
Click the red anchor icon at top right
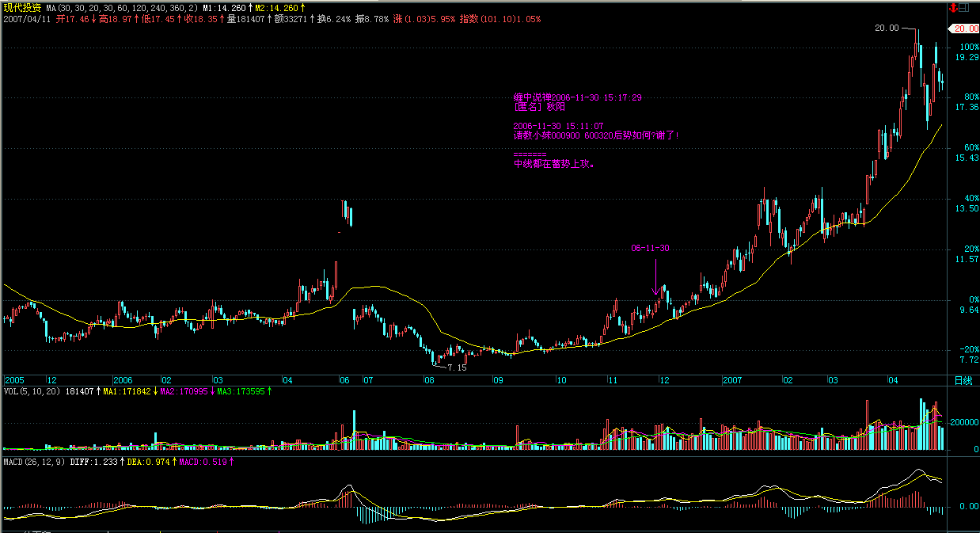point(952,8)
